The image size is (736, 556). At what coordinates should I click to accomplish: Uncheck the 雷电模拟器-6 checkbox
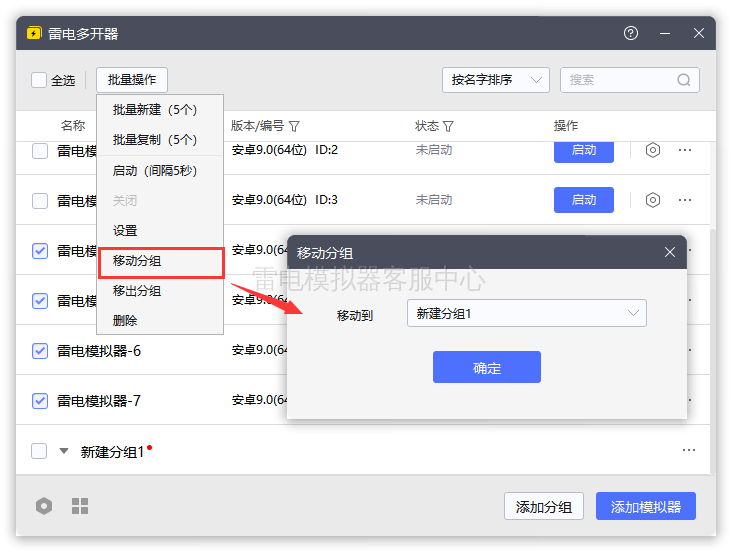[40, 351]
